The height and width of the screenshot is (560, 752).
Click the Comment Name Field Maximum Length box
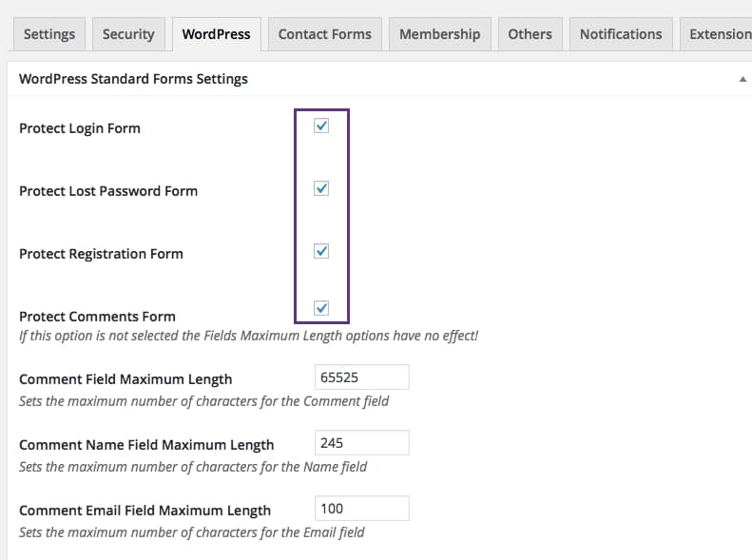coord(361,442)
